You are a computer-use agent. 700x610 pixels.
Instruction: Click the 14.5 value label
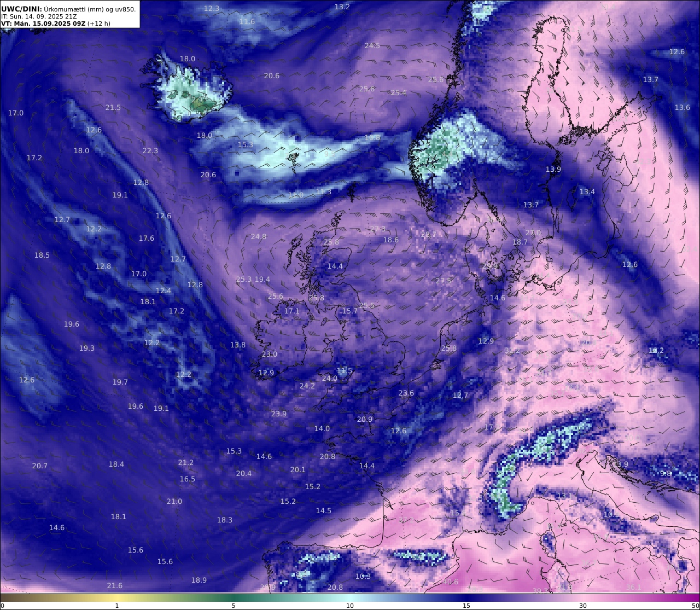click(x=324, y=510)
